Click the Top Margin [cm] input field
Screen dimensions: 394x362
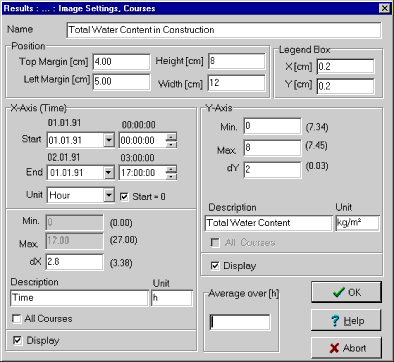tap(121, 62)
